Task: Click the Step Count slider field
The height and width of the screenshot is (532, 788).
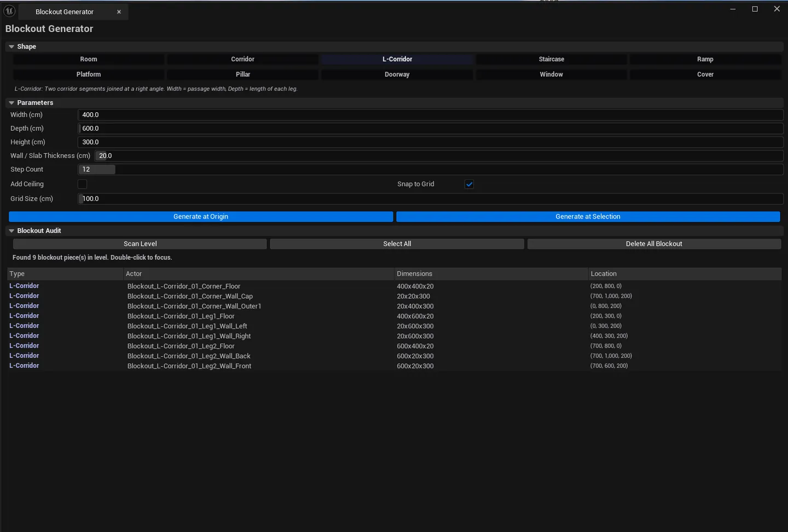Action: pos(431,170)
